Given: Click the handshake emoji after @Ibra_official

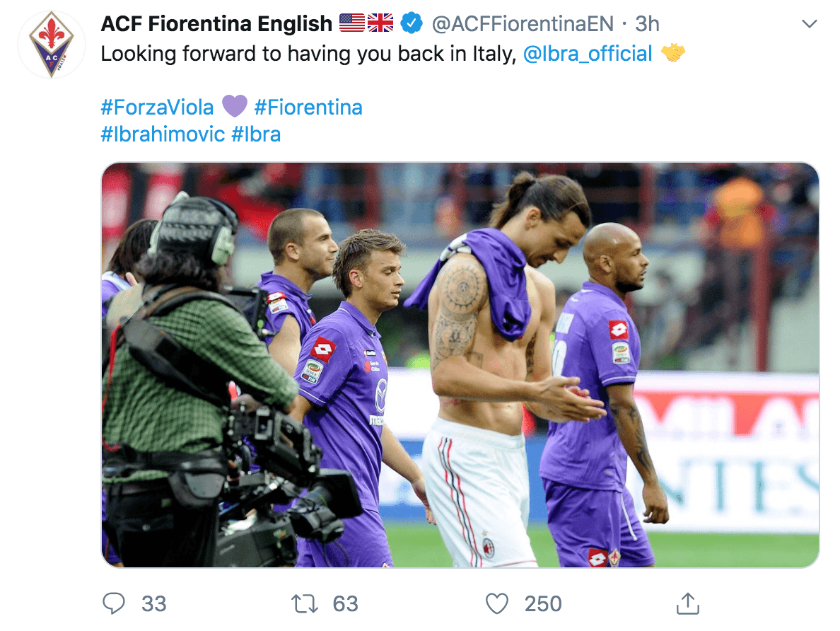Looking at the screenshot, I should pos(673,52).
